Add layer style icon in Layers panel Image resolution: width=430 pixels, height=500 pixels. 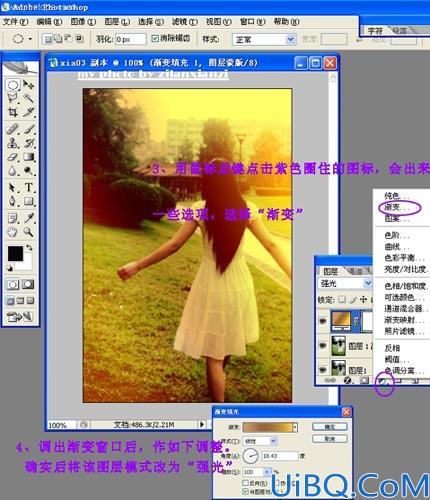348,380
